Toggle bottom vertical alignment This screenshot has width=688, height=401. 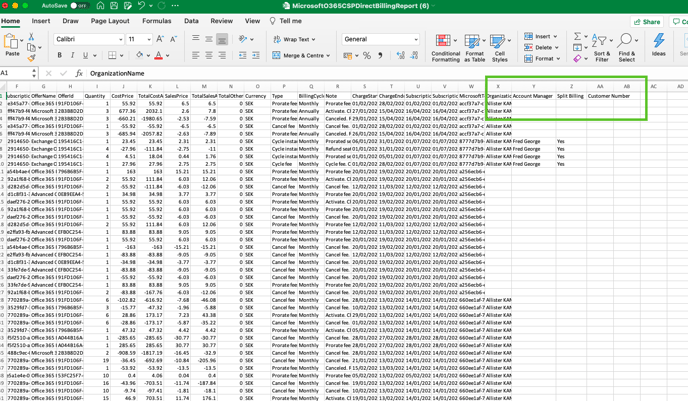click(x=222, y=39)
